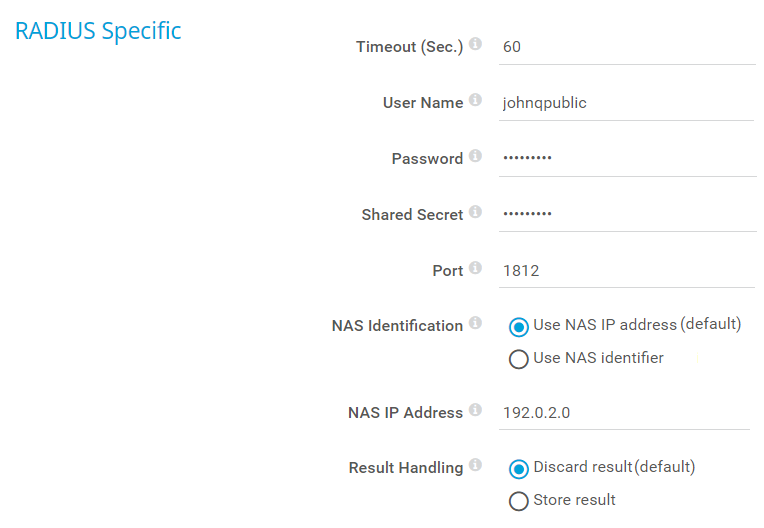Focus the User Name field with johnqpublic

(x=627, y=103)
